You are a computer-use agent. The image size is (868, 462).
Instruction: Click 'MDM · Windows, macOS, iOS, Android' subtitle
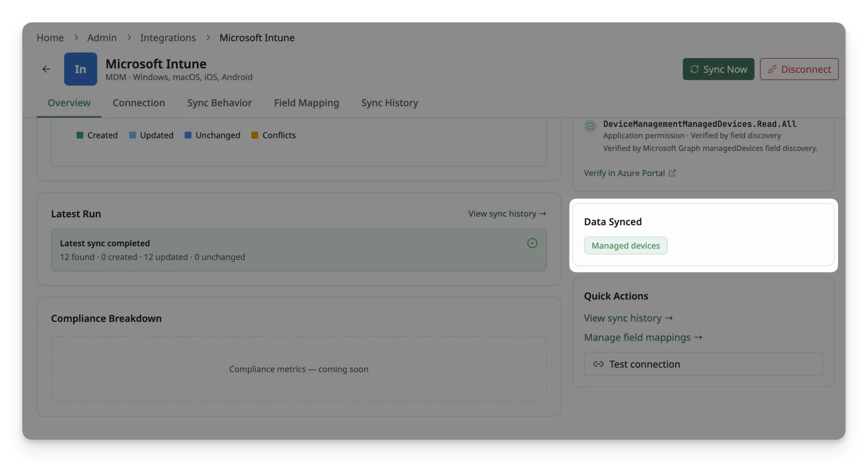pos(179,77)
